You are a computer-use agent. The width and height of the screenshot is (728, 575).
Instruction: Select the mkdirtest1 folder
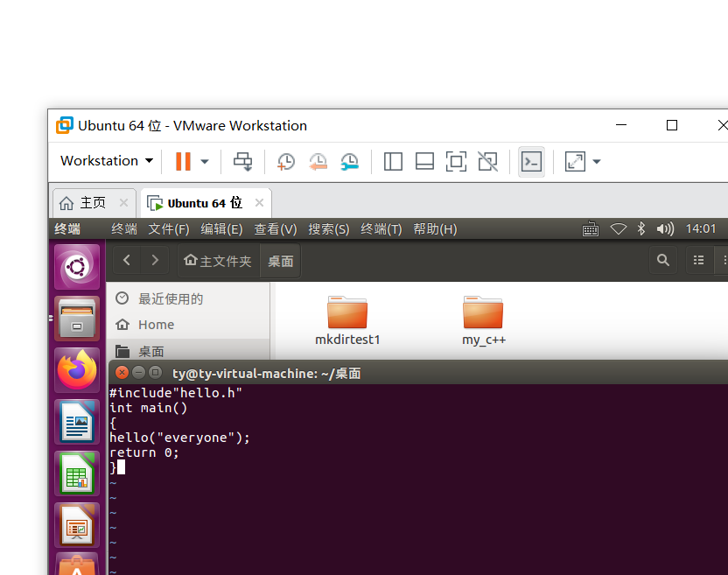[347, 320]
